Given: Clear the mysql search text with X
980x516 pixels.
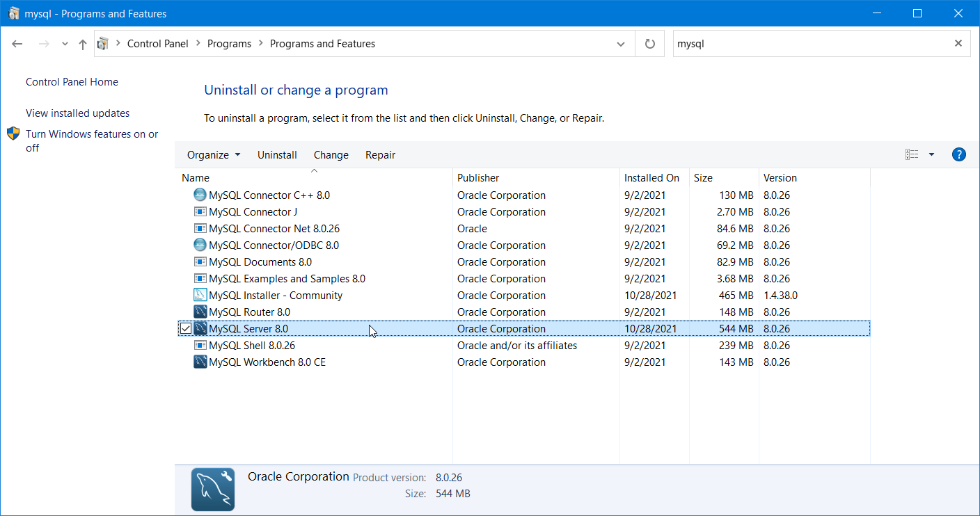Looking at the screenshot, I should 958,43.
